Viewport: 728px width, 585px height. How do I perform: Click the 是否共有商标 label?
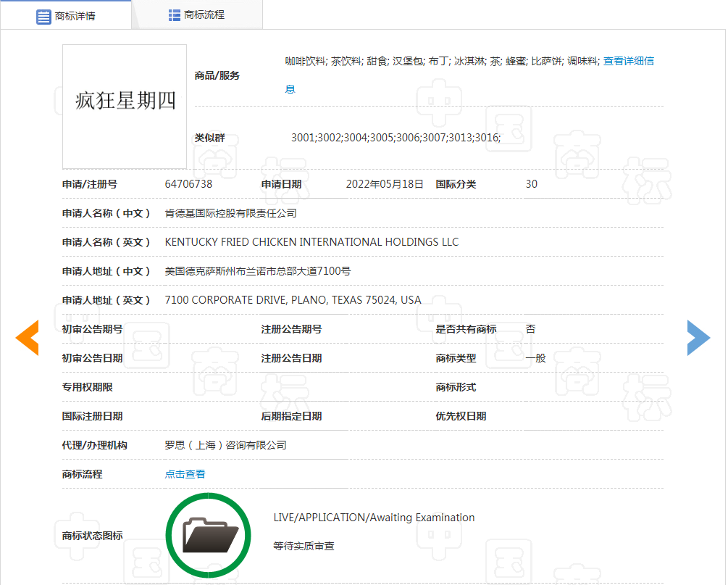click(466, 329)
